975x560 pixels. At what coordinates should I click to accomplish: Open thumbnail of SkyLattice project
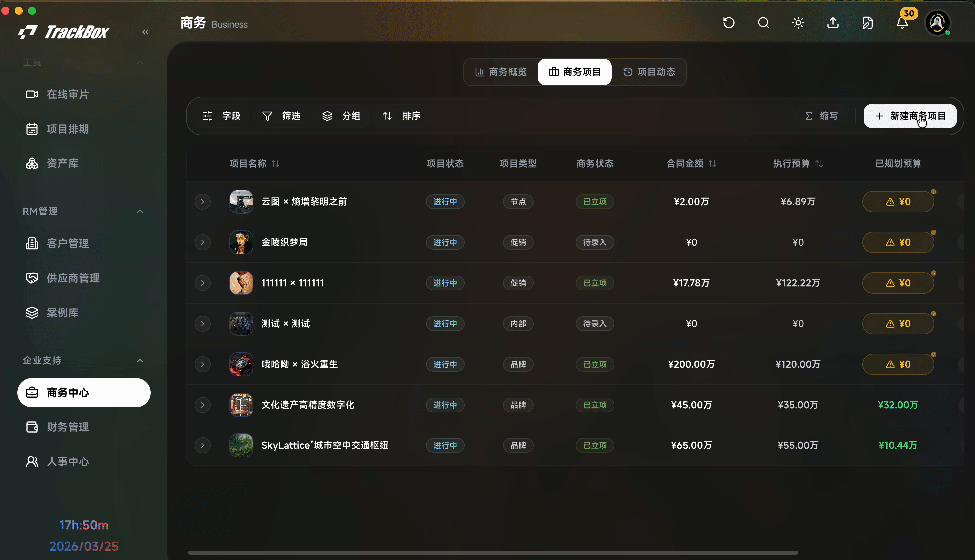tap(241, 445)
